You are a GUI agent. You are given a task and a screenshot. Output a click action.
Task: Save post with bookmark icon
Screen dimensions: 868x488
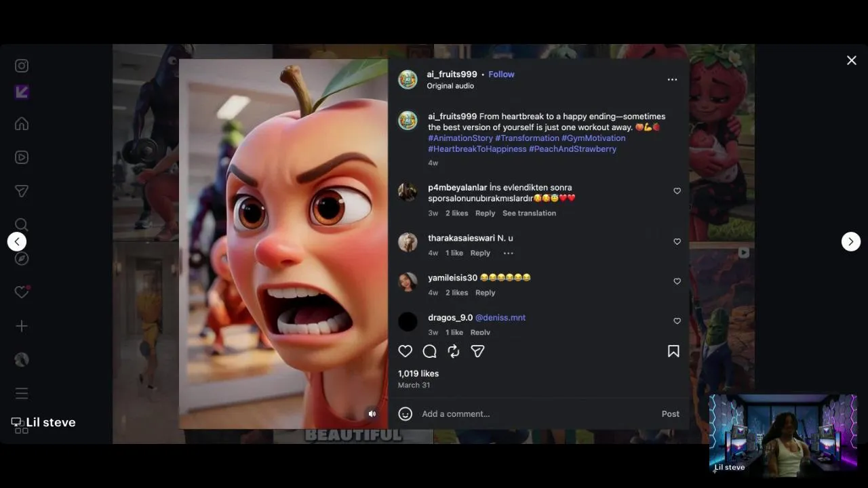(673, 351)
